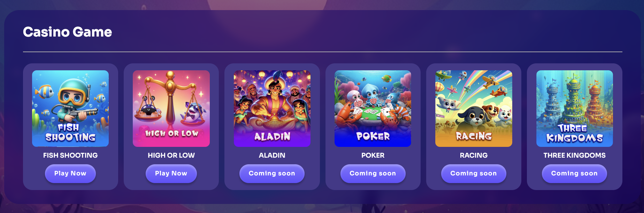
Task: Click the Casino Game section heading
Action: pyautogui.click(x=68, y=32)
